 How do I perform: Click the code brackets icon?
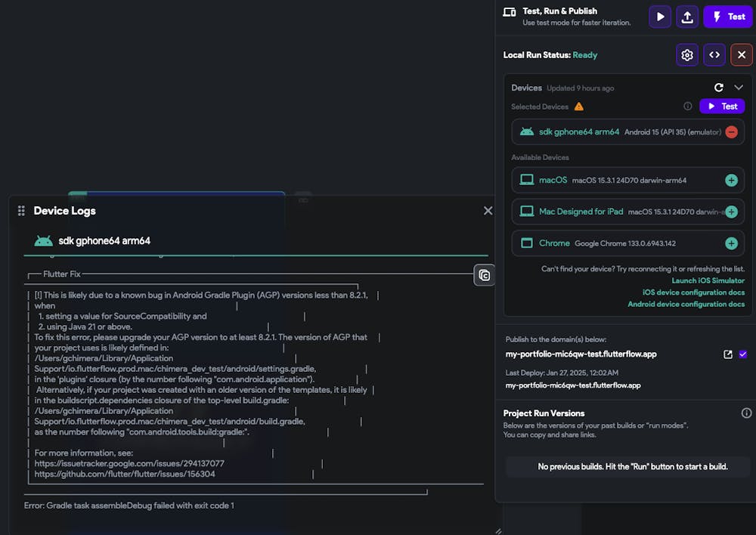click(x=714, y=55)
